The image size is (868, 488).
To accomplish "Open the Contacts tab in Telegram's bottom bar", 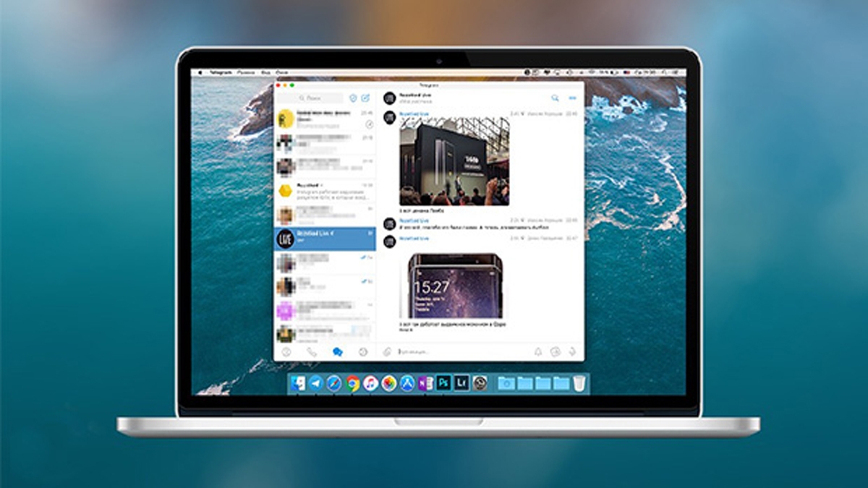I will 286,352.
